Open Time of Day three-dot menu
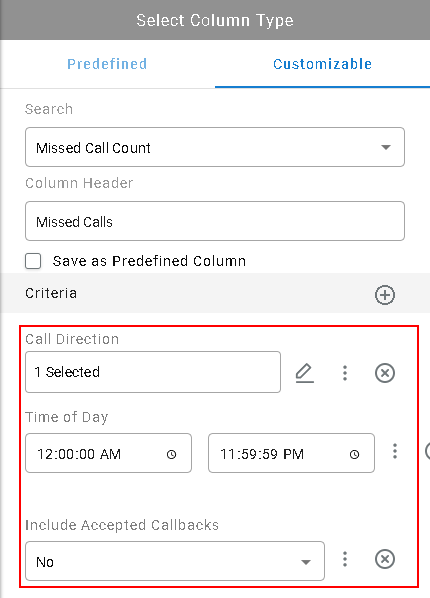The height and width of the screenshot is (598, 430). tap(395, 451)
